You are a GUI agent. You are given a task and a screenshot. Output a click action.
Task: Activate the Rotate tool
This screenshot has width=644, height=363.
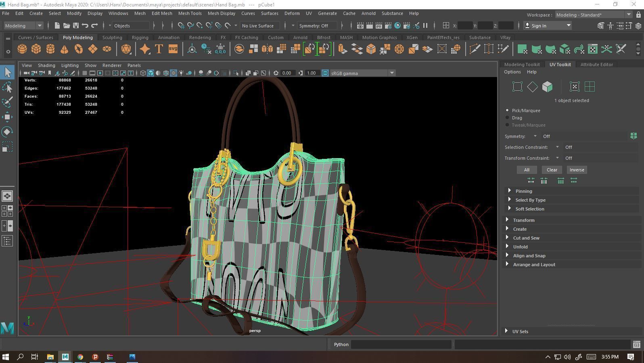coord(7,132)
